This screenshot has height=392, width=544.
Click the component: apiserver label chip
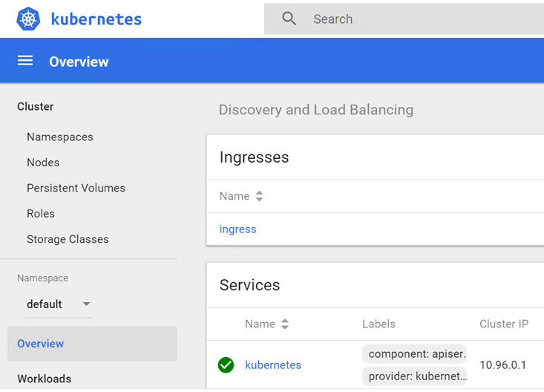point(414,354)
